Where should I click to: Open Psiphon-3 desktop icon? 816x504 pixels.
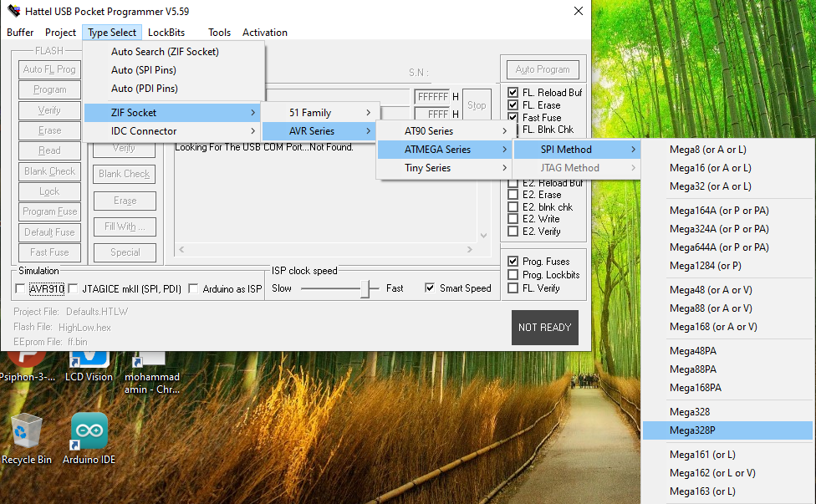[27, 367]
